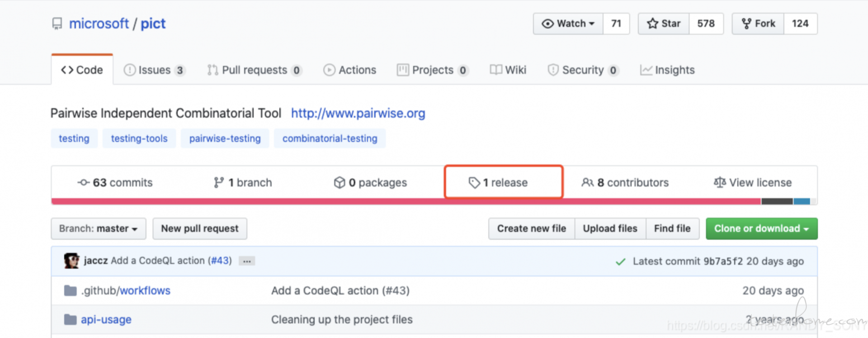868x338 pixels.
Task: Open the Insights tab
Action: 667,70
